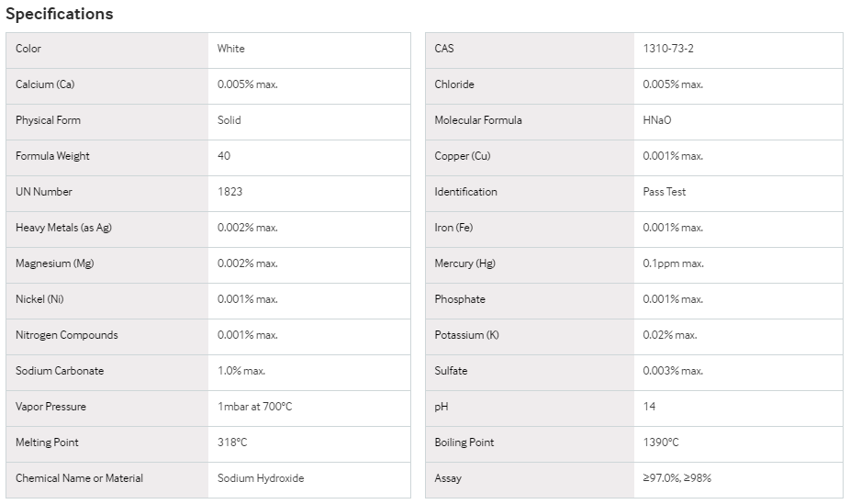Screen dimensions: 850x504
Task: Click the Boiling Point value 1390°C
Action: (661, 442)
